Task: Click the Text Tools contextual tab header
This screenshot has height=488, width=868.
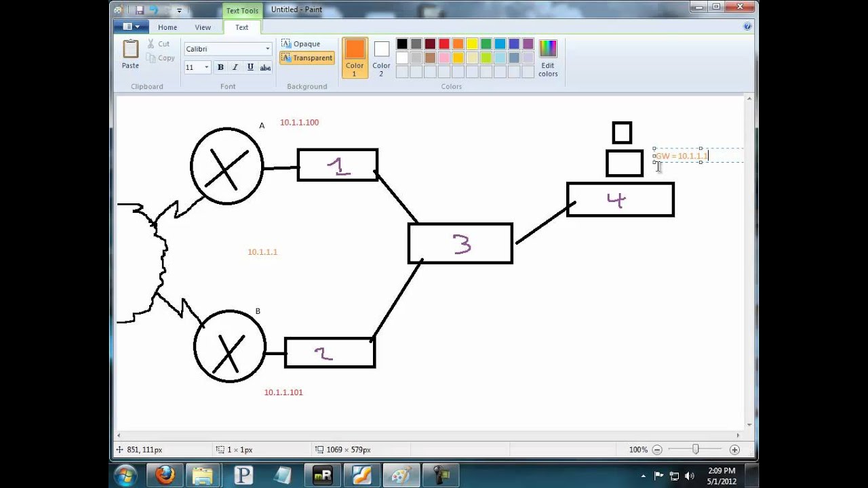Action: click(x=242, y=11)
